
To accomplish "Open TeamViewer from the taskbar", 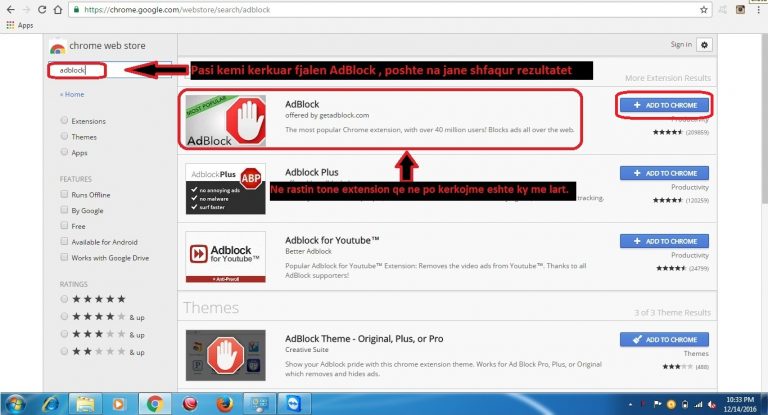I will point(294,404).
